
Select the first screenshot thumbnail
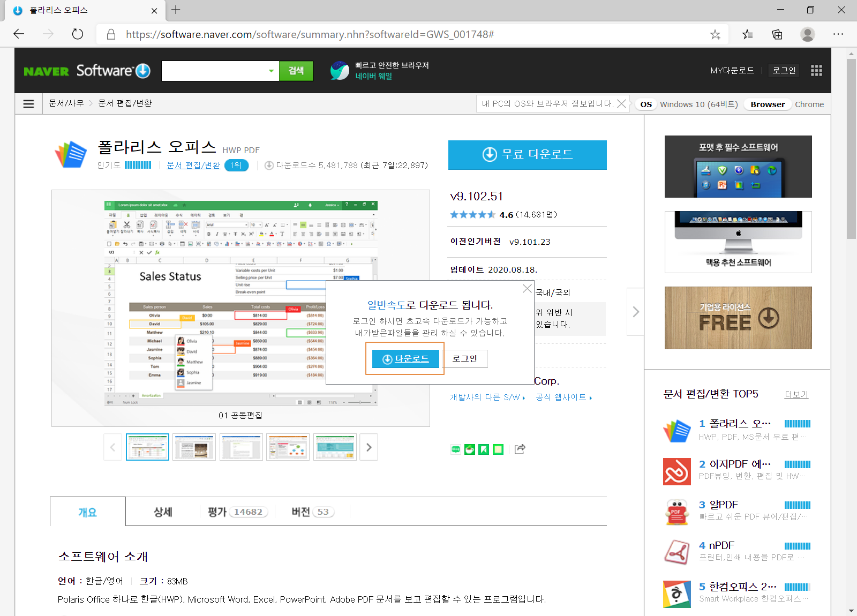pyautogui.click(x=147, y=447)
